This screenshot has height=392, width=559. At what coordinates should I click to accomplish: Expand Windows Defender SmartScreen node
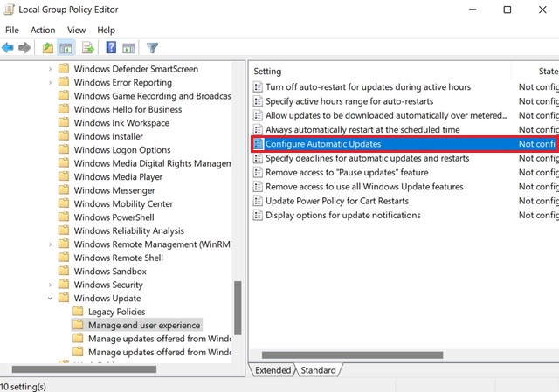pyautogui.click(x=51, y=69)
